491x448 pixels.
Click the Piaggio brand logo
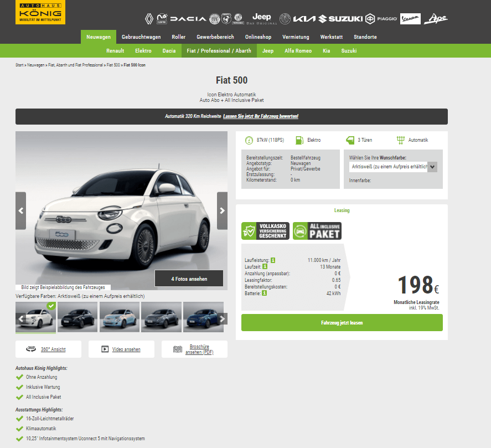[381, 19]
